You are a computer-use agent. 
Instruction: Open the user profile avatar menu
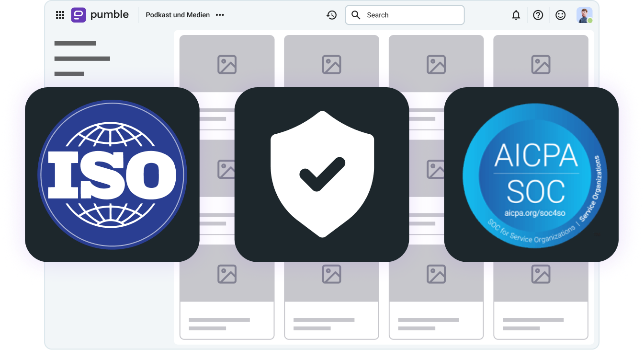pos(584,15)
